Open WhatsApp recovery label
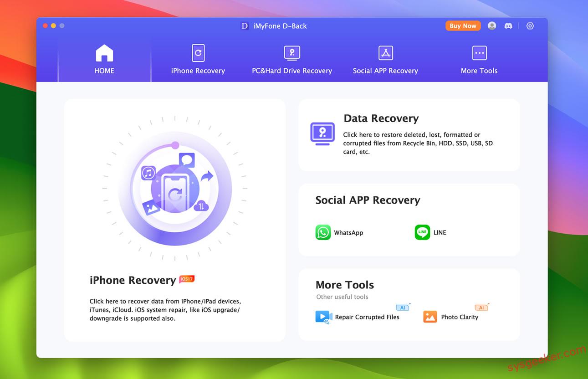 [x=348, y=233]
